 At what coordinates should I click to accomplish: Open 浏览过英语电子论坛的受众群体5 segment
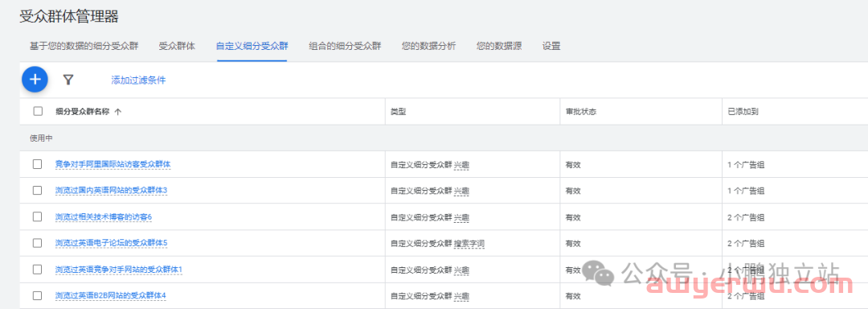111,243
